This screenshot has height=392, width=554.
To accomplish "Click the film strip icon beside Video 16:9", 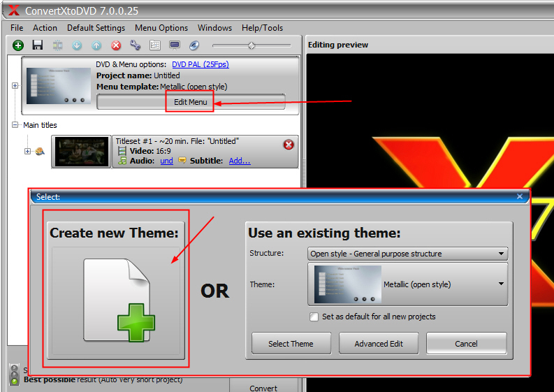I will pyautogui.click(x=122, y=152).
